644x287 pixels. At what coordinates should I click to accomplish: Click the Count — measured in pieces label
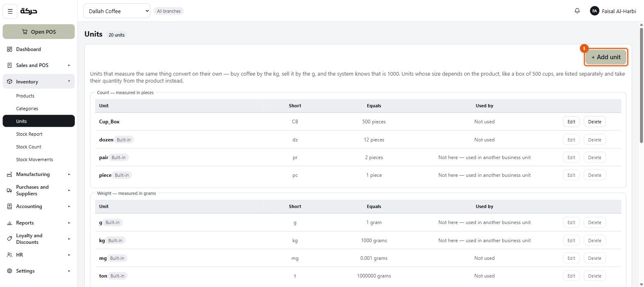(125, 93)
